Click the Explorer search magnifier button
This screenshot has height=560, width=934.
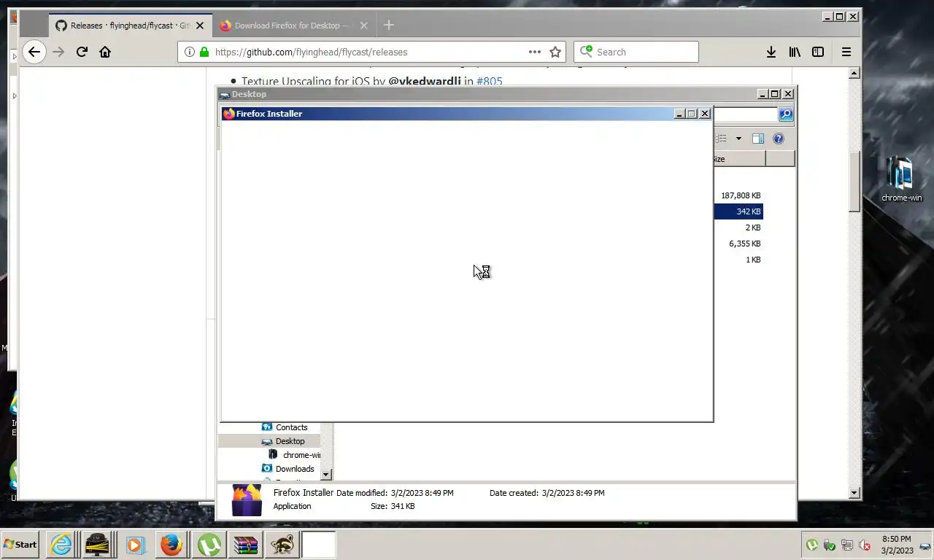click(786, 114)
